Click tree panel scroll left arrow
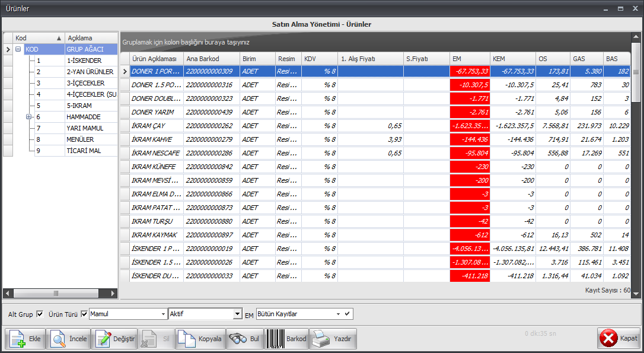This screenshot has width=644, height=353. [x=7, y=294]
